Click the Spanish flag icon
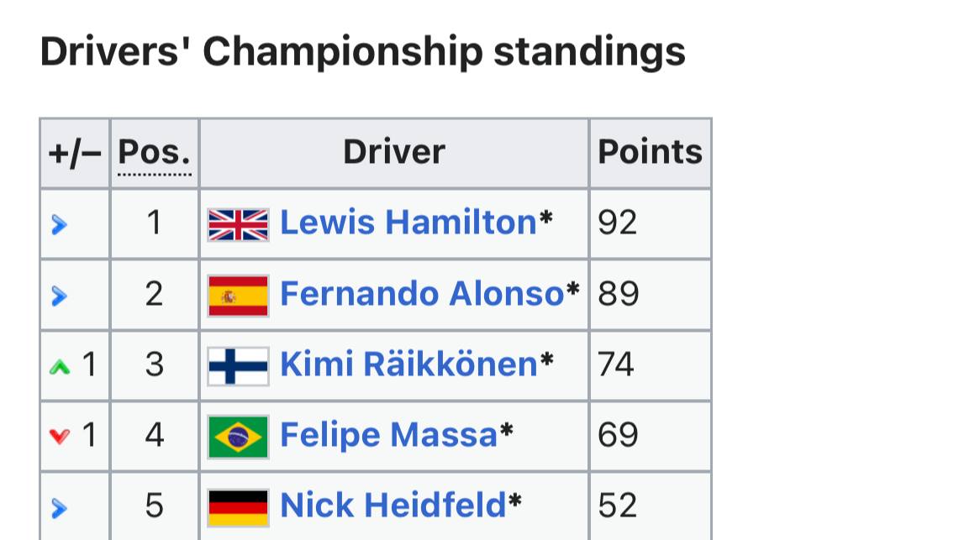 click(x=238, y=295)
